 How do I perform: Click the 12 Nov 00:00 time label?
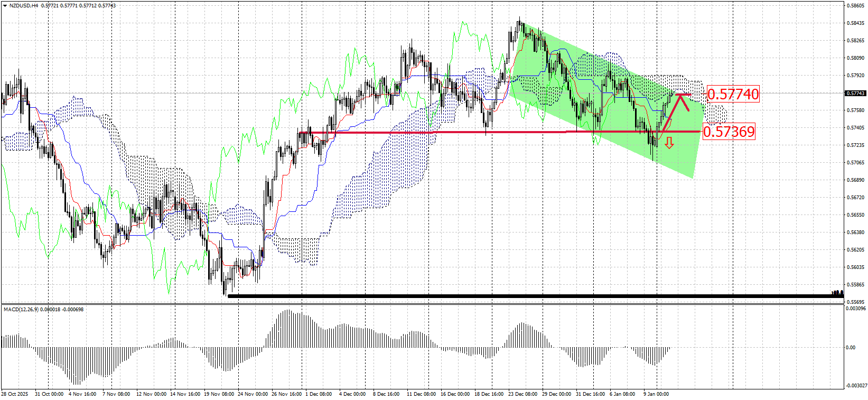[x=151, y=394]
